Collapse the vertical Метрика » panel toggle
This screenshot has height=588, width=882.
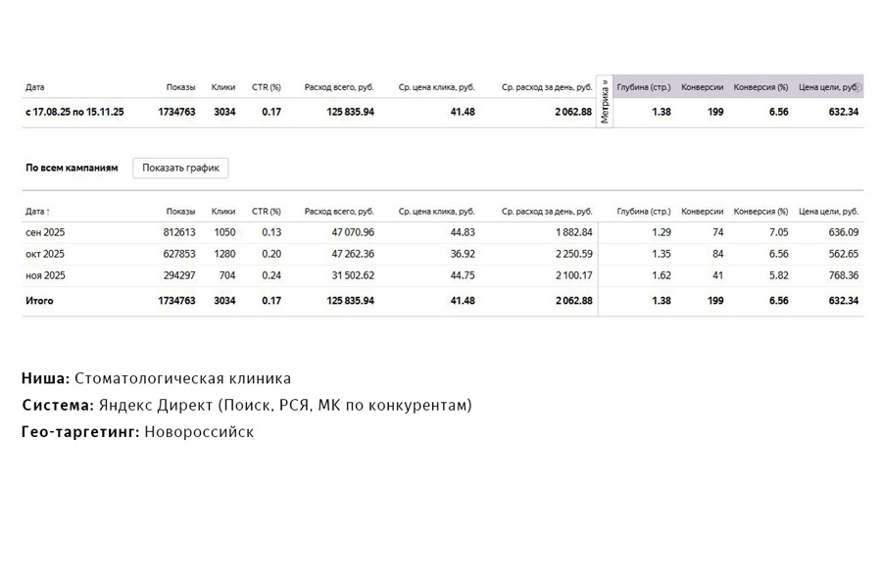[x=605, y=101]
